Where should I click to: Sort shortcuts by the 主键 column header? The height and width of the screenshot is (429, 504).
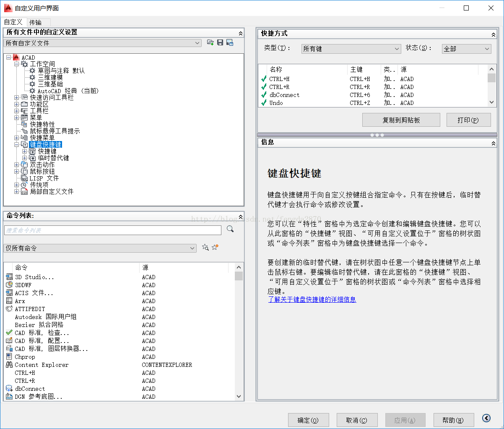tap(364, 69)
